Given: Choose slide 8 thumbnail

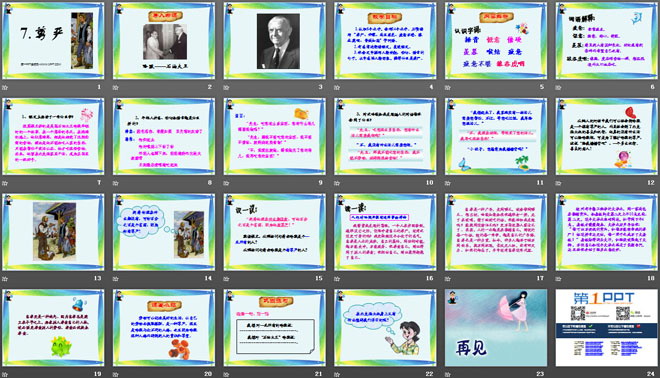Looking at the screenshot, I should pyautogui.click(x=164, y=136).
